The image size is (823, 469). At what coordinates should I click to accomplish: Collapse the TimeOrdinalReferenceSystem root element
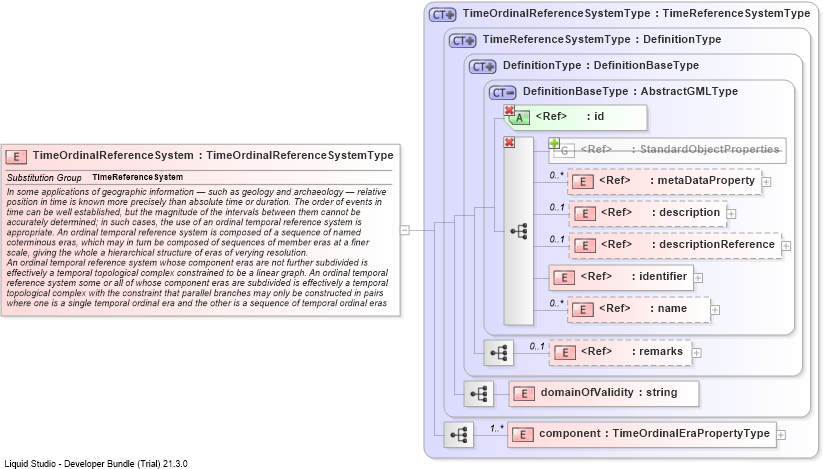(x=405, y=230)
